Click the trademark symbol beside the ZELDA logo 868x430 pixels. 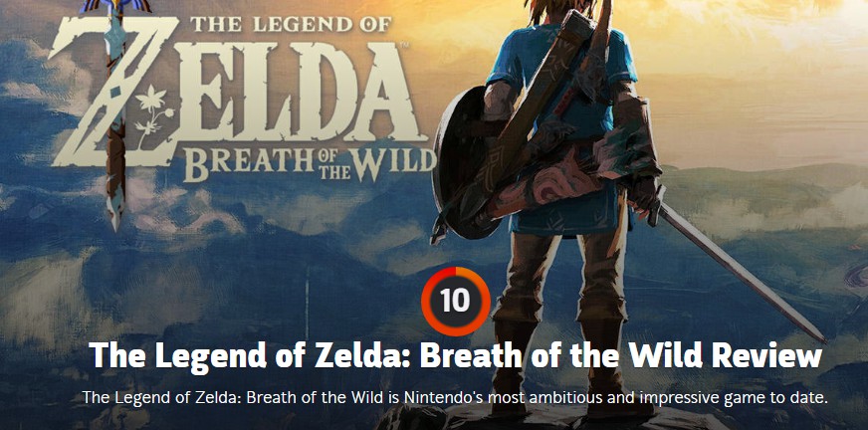(404, 43)
